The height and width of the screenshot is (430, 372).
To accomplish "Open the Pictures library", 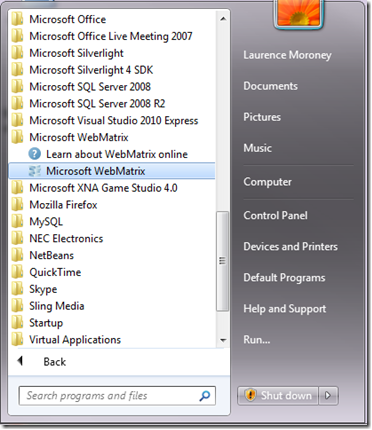I will click(x=262, y=117).
